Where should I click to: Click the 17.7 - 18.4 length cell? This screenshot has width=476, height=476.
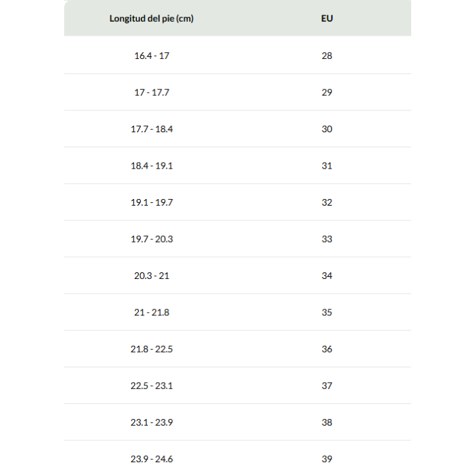click(151, 129)
